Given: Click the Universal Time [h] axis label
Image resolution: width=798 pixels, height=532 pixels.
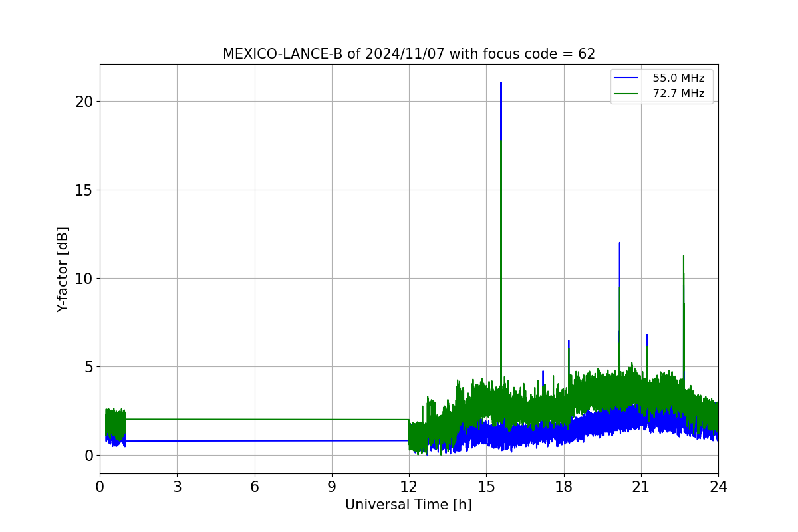Looking at the screenshot, I should click(408, 505).
